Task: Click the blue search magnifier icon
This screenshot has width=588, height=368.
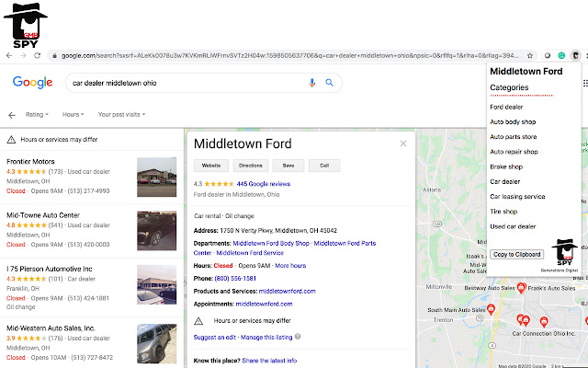Action: pyautogui.click(x=329, y=83)
